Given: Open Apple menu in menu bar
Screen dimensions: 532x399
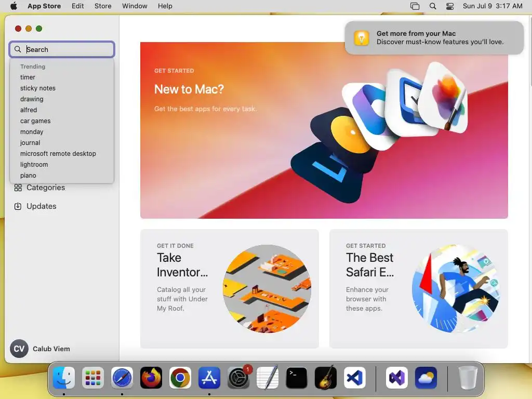Looking at the screenshot, I should click(14, 6).
